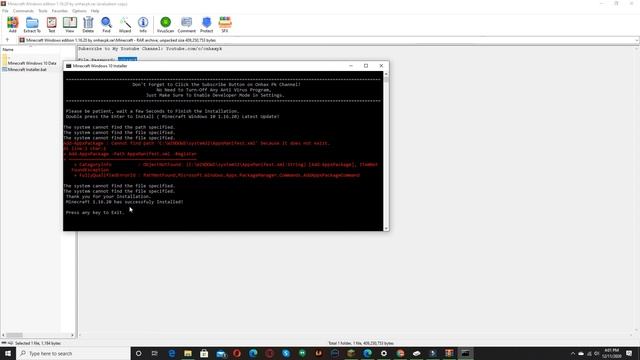The height and width of the screenshot is (360, 640).
Task: Open Microsoft Store from the taskbar
Action: pos(204,353)
